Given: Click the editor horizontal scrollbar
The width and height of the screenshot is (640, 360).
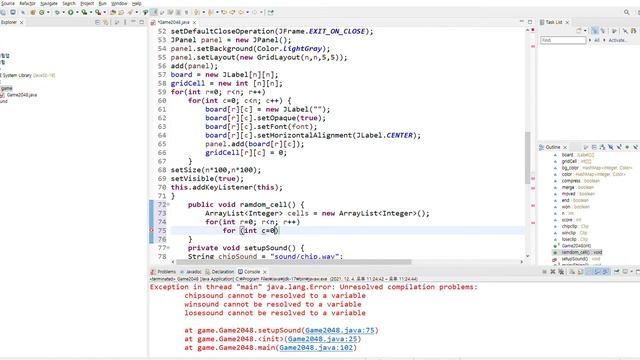Looking at the screenshot, I should [294, 262].
